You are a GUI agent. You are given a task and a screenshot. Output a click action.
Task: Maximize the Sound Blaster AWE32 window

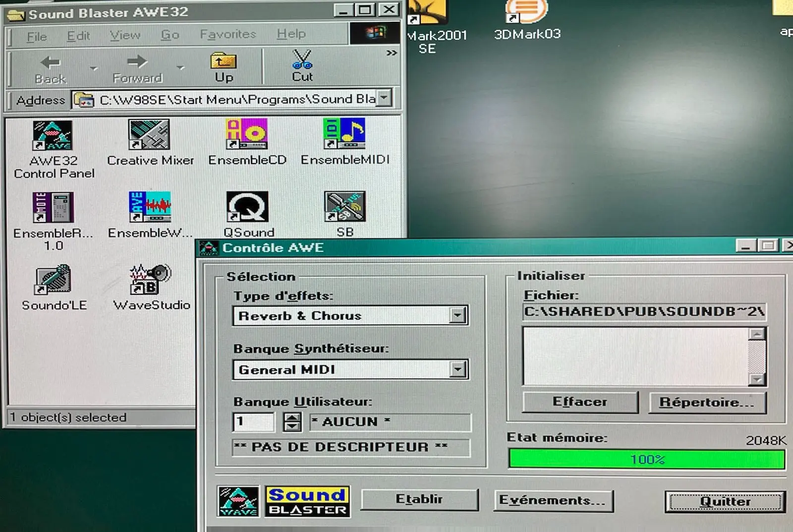pos(366,10)
